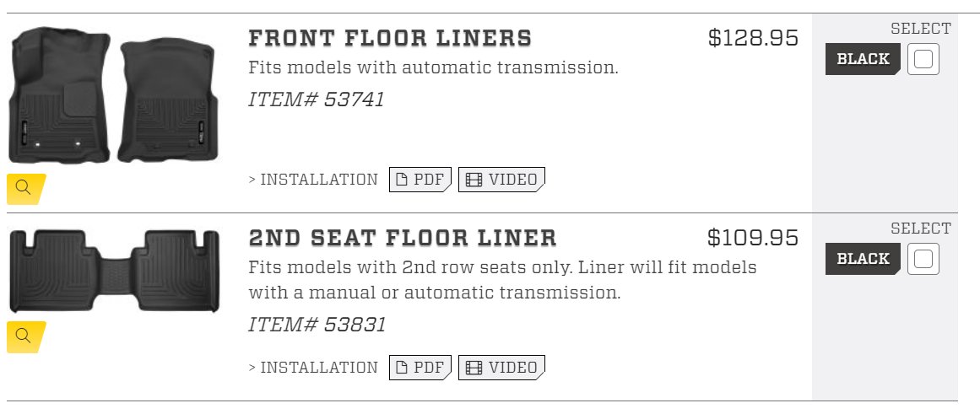
Task: Click the FRONT FLOOR LINERS title
Action: tap(390, 38)
